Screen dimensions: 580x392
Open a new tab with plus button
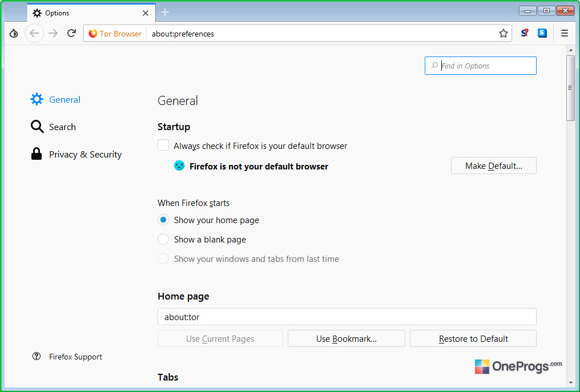165,12
